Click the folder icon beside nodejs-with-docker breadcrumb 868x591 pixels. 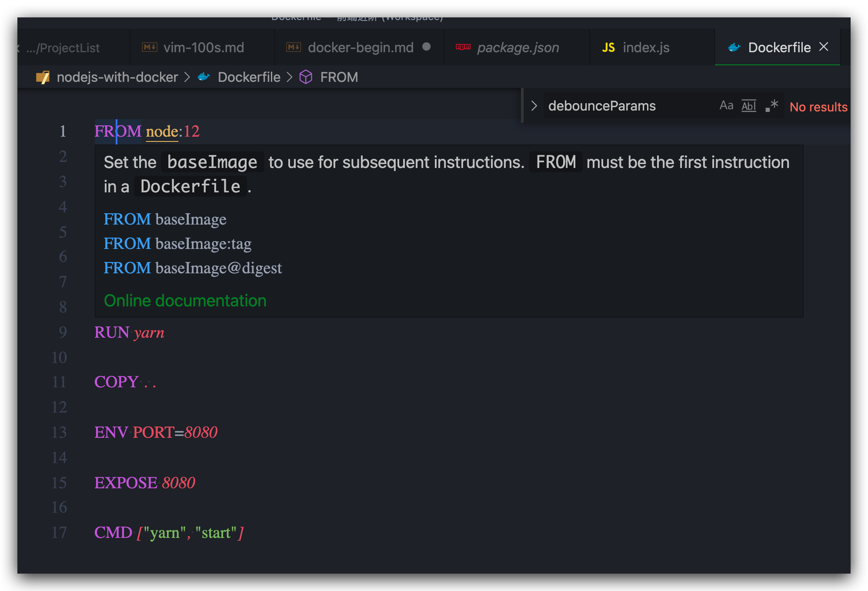43,77
